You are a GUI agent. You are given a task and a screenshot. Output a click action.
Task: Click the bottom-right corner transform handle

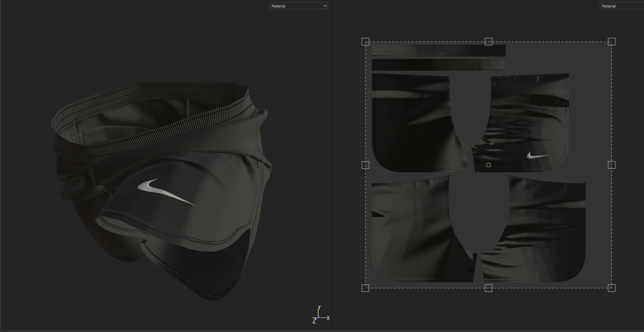(611, 288)
